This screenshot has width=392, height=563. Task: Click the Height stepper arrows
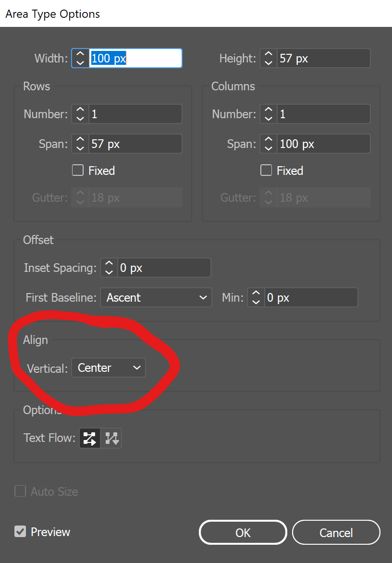tap(269, 58)
